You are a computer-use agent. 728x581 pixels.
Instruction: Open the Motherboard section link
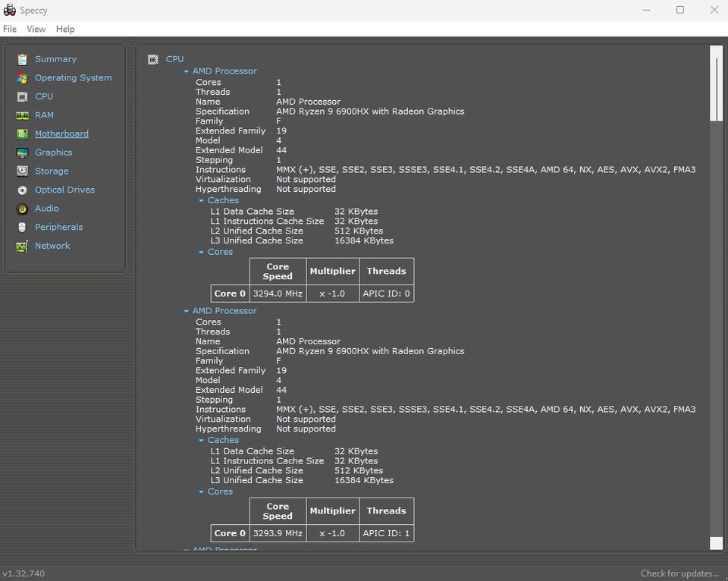click(61, 133)
